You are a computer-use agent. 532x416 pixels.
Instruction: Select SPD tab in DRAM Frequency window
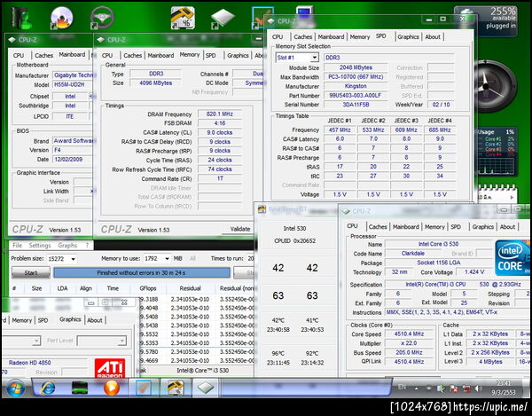pyautogui.click(x=210, y=55)
